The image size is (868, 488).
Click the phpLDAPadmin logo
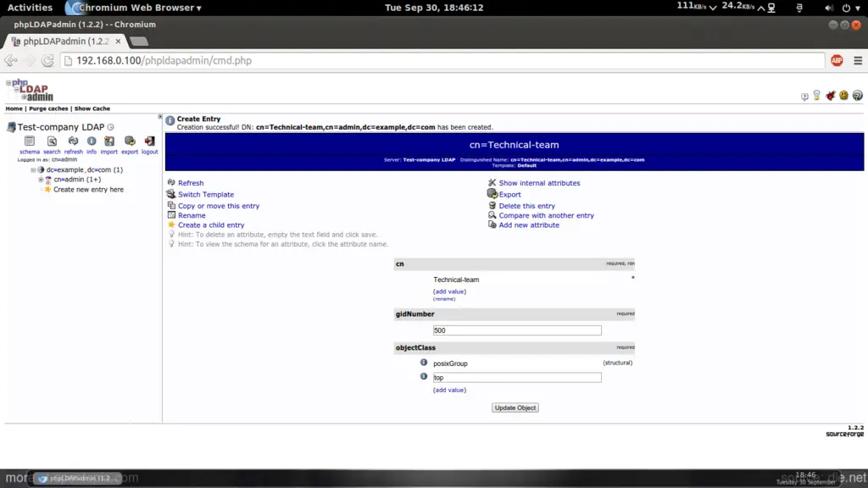30,90
